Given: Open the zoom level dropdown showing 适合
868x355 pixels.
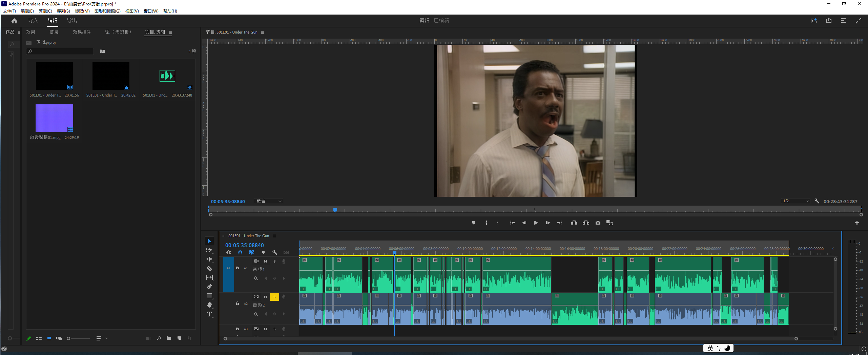Looking at the screenshot, I should tap(269, 201).
